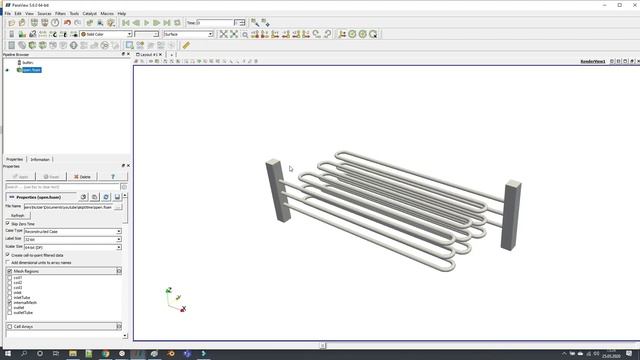
Task: Click copy properties icon beside Properties header
Action: [83, 197]
